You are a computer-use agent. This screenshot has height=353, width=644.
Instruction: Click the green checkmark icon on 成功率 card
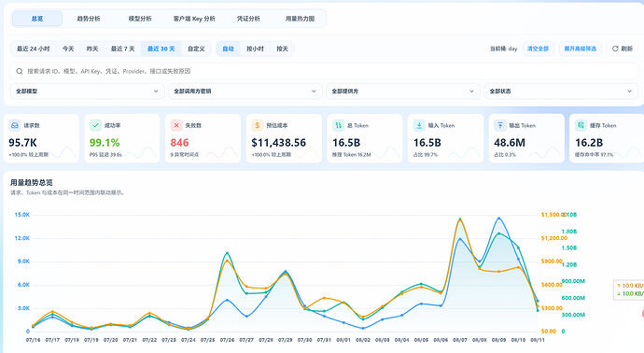click(x=95, y=125)
